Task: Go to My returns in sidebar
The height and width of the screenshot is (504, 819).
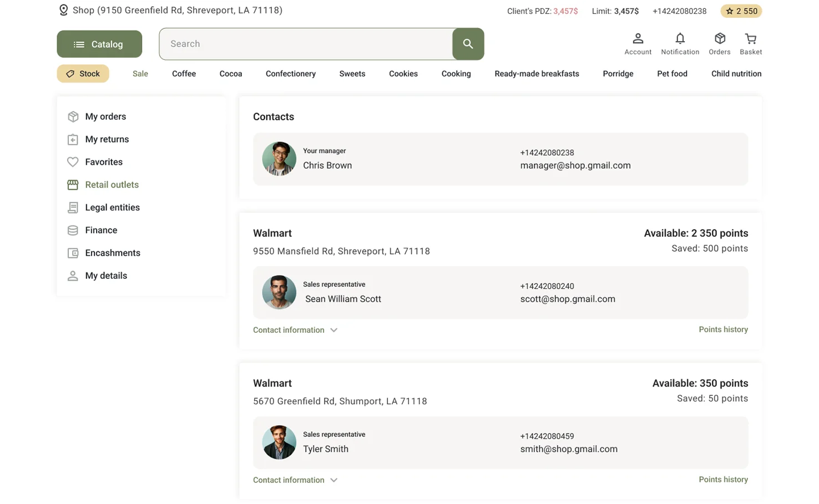Action: tap(107, 139)
